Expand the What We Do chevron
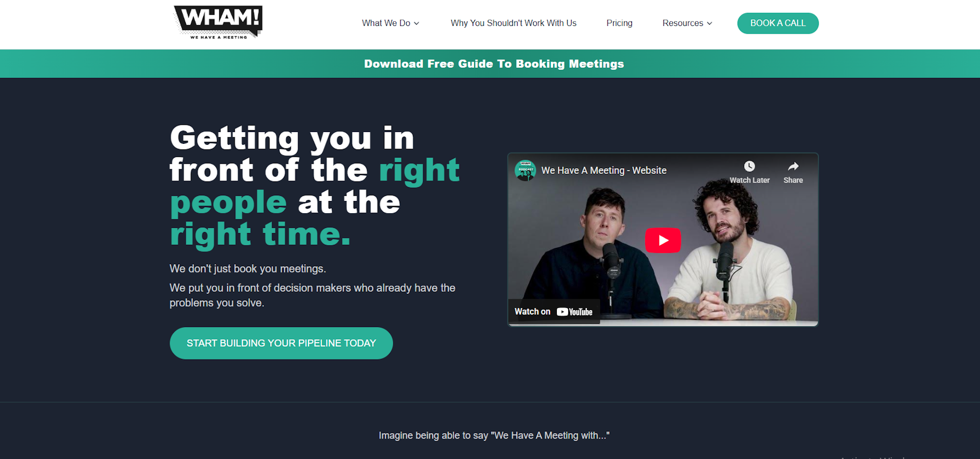This screenshot has width=980, height=459. pos(416,23)
